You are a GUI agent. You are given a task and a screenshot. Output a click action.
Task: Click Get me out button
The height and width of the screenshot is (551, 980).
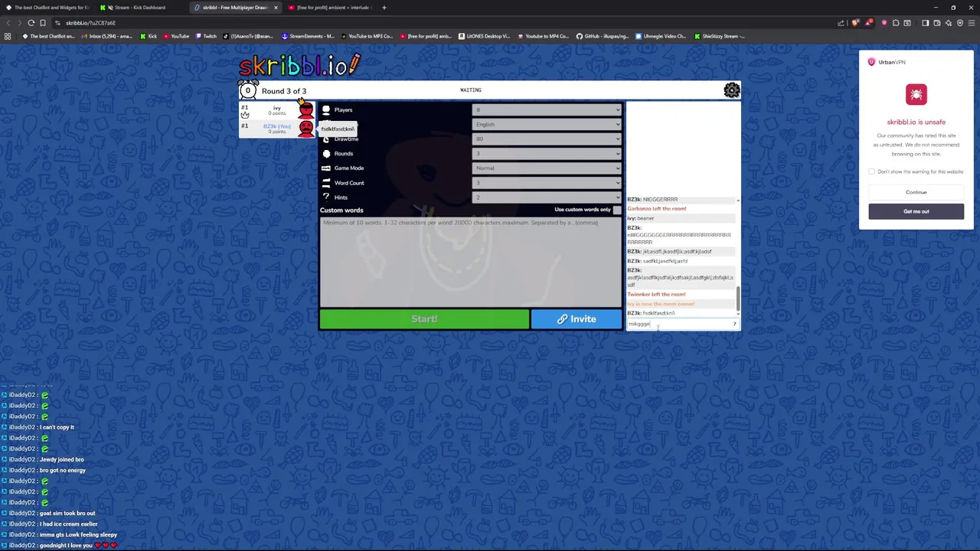tap(916, 211)
